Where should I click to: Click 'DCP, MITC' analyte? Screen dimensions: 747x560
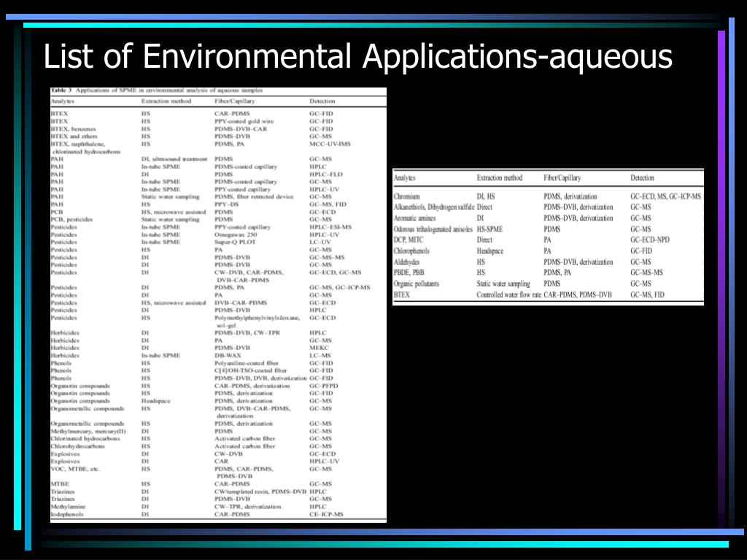[409, 240]
